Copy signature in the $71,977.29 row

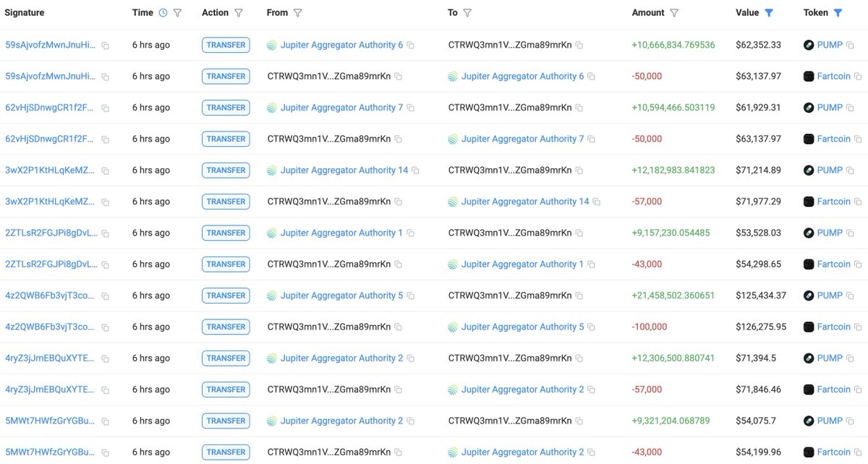106,202
